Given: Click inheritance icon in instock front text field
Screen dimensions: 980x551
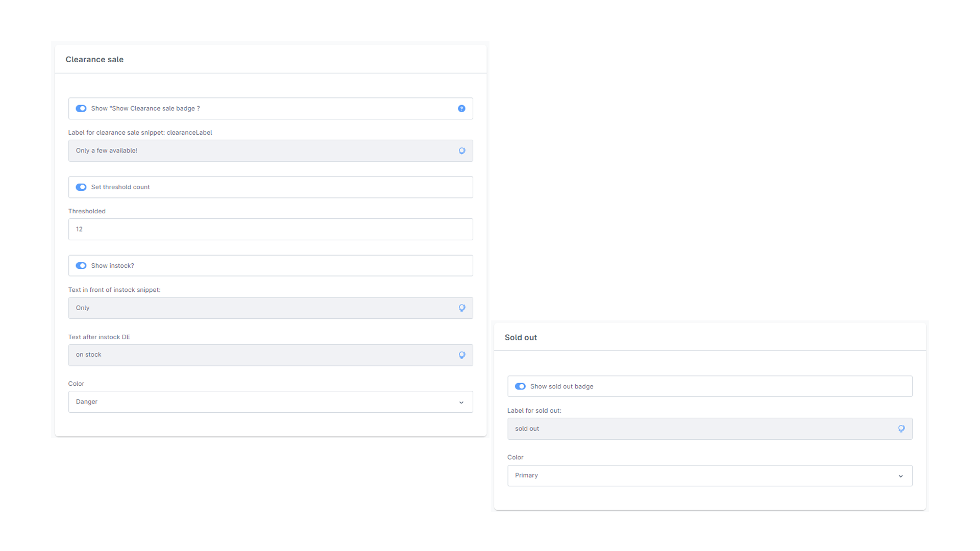Looking at the screenshot, I should 462,308.
